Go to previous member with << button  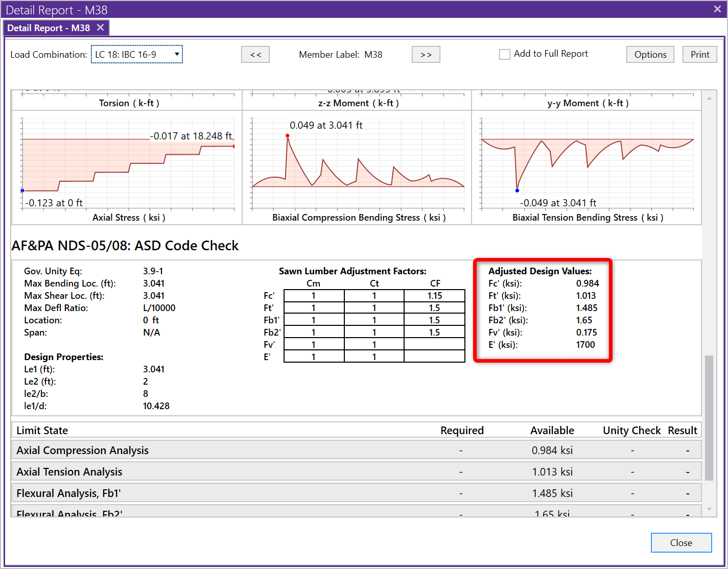(x=255, y=55)
